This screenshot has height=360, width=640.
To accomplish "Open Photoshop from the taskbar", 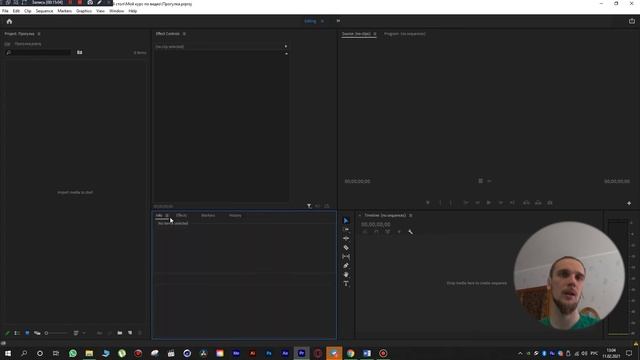I will 269,353.
